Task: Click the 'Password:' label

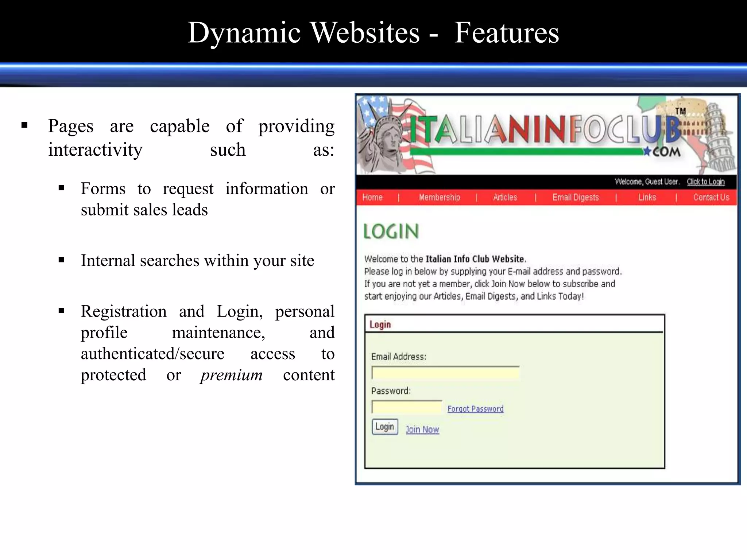Action: click(391, 391)
